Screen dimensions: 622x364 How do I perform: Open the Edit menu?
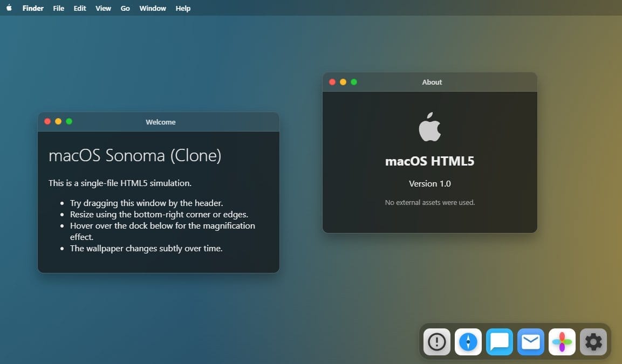(x=80, y=8)
